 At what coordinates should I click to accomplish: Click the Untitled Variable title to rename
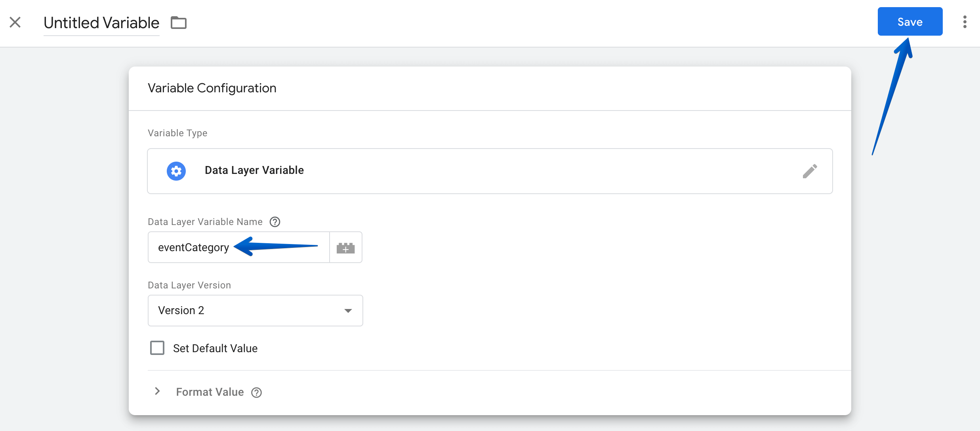tap(101, 23)
